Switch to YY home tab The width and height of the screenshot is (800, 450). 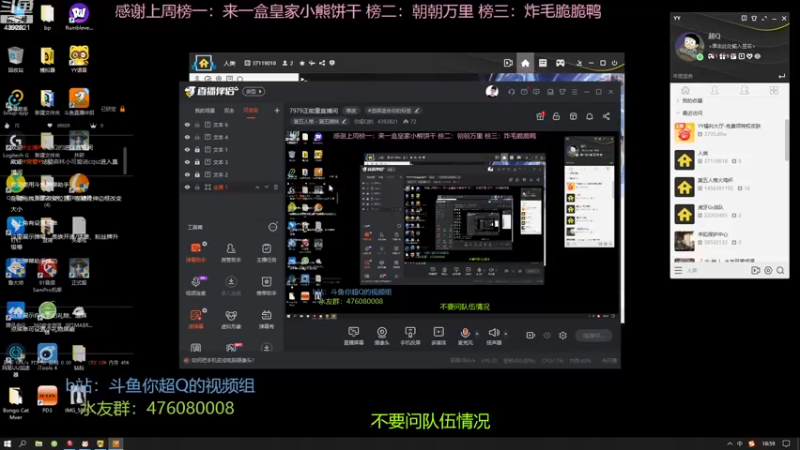click(x=685, y=90)
